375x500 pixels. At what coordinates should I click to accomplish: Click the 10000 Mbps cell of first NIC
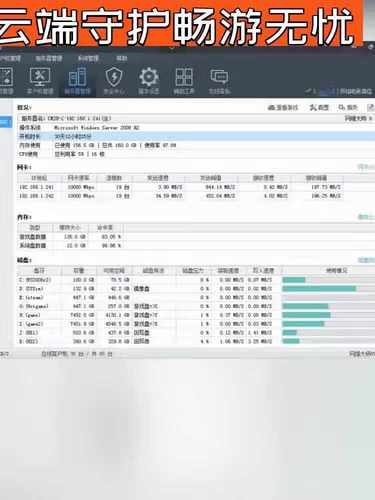pyautogui.click(x=81, y=187)
